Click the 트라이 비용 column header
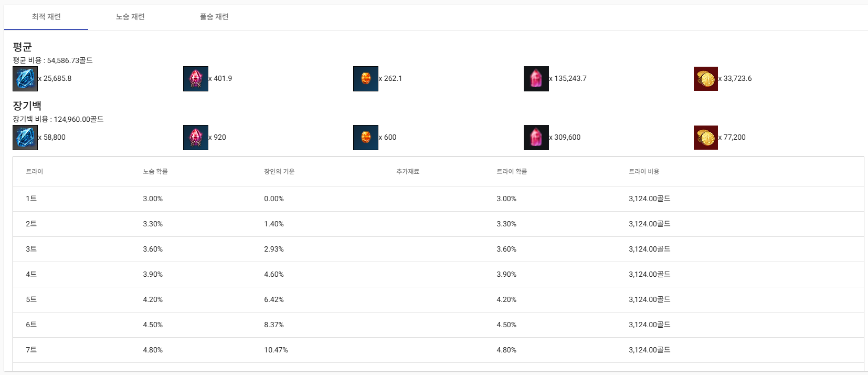Image resolution: width=868 pixels, height=375 pixels. (x=644, y=172)
